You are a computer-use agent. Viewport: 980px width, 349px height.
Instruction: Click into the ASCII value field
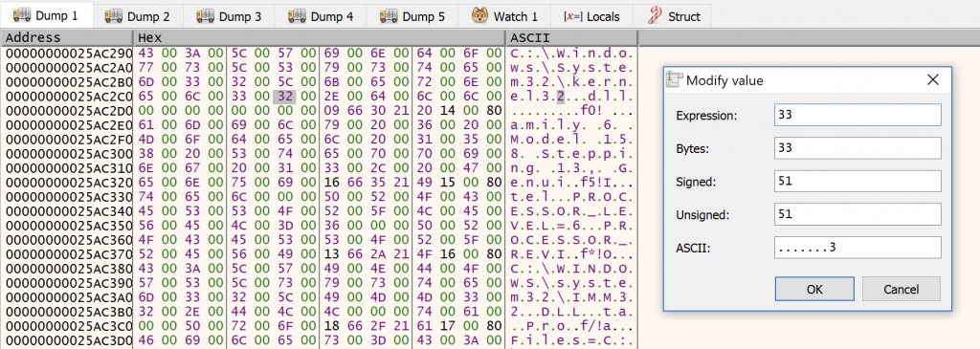857,248
